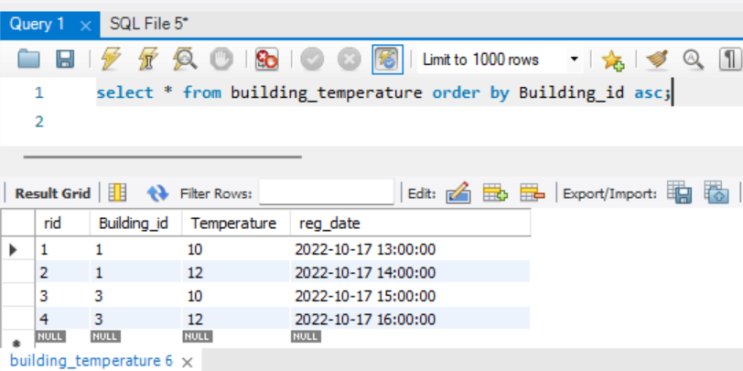The height and width of the screenshot is (371, 743).
Task: Click the Result Grid label
Action: [53, 193]
